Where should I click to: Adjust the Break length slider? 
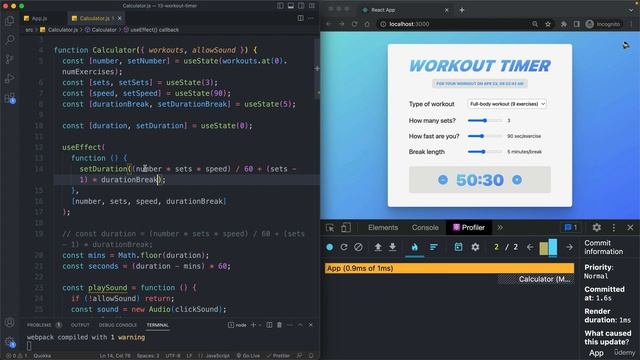[485, 151]
